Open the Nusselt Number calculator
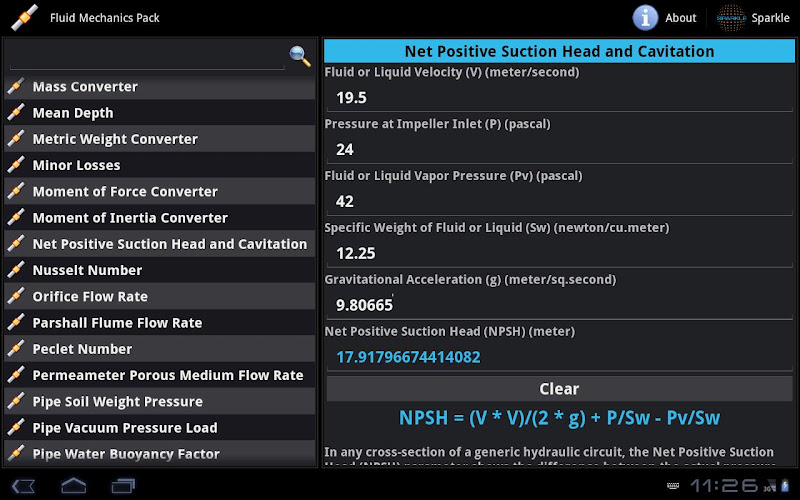Viewport: 800px width, 500px height. [87, 270]
